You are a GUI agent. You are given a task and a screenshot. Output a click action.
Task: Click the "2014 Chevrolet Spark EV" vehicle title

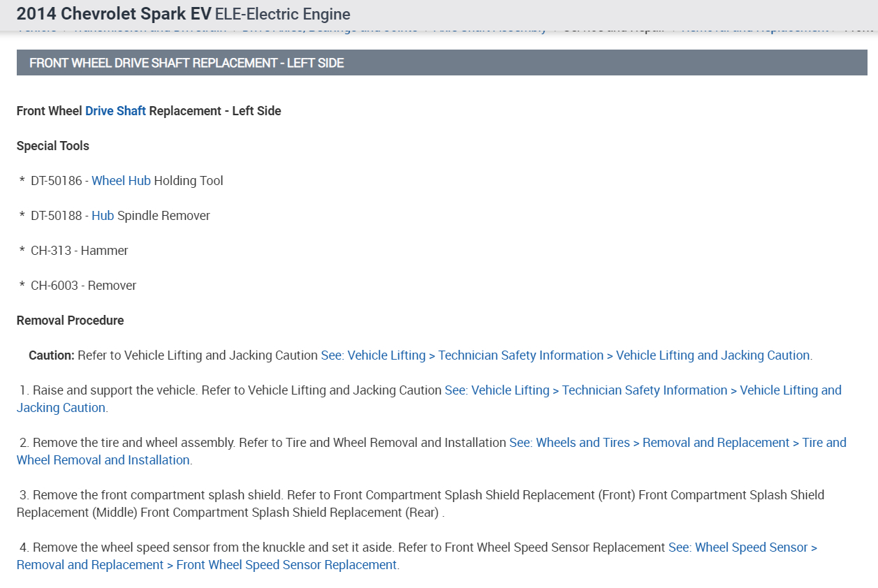114,14
